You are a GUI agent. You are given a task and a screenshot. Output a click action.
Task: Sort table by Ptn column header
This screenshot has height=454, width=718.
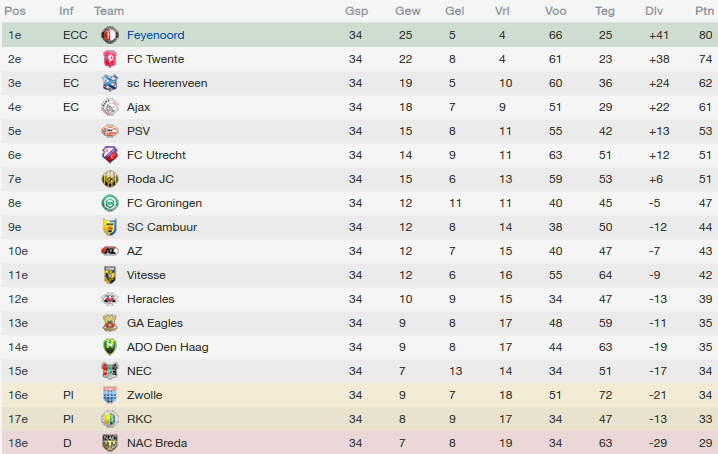point(705,11)
